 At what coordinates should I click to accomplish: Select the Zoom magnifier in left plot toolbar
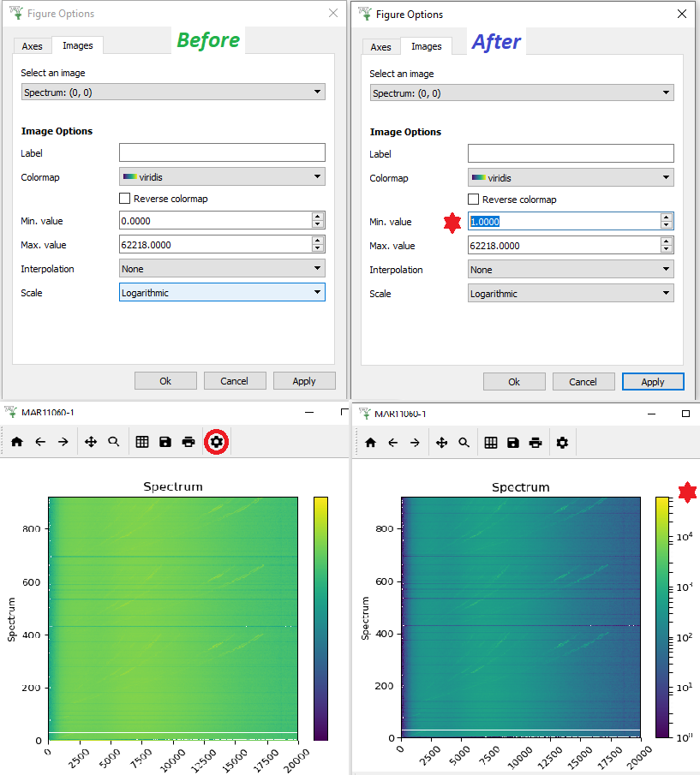pyautogui.click(x=114, y=442)
